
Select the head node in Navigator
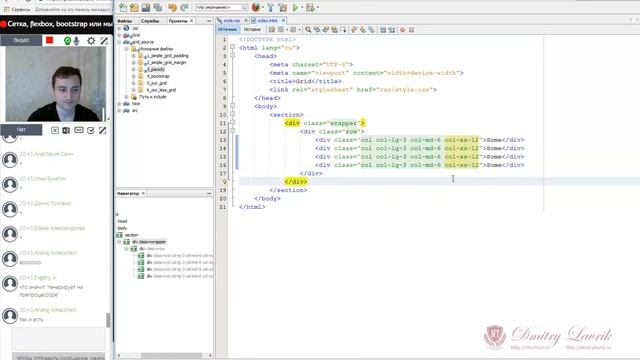point(122,221)
